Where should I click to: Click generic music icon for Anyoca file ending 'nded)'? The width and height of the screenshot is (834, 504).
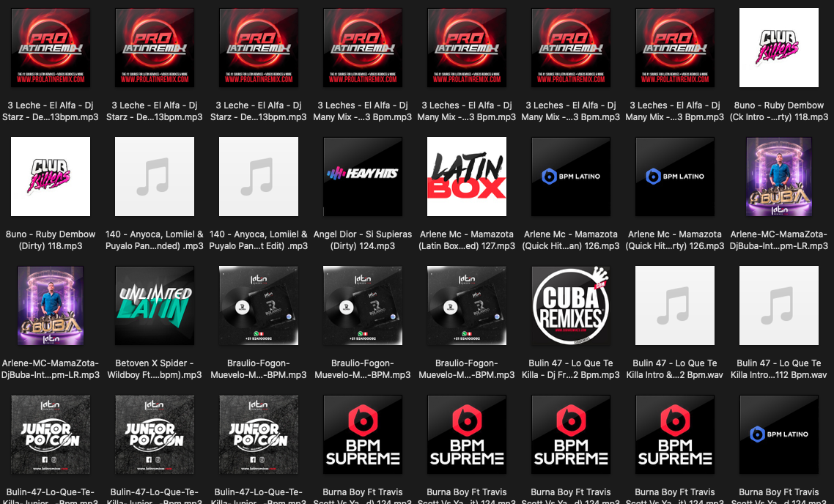pyautogui.click(x=155, y=177)
